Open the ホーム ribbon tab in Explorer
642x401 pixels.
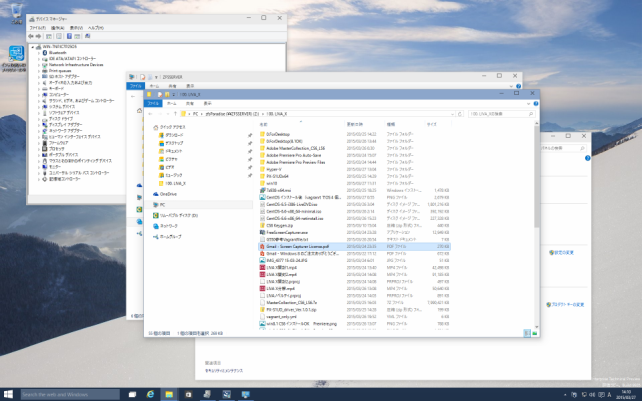(172, 103)
